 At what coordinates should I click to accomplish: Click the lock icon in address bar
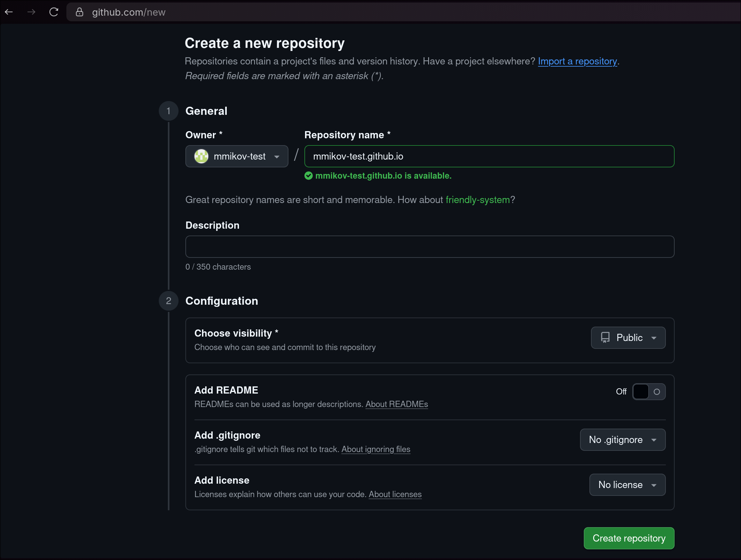click(x=80, y=12)
